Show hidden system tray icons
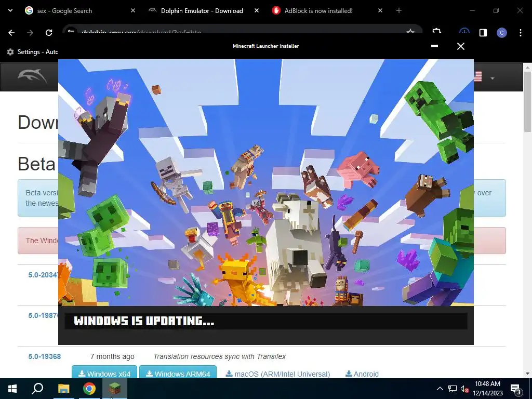Viewport: 532px width, 399px height. coord(440,389)
